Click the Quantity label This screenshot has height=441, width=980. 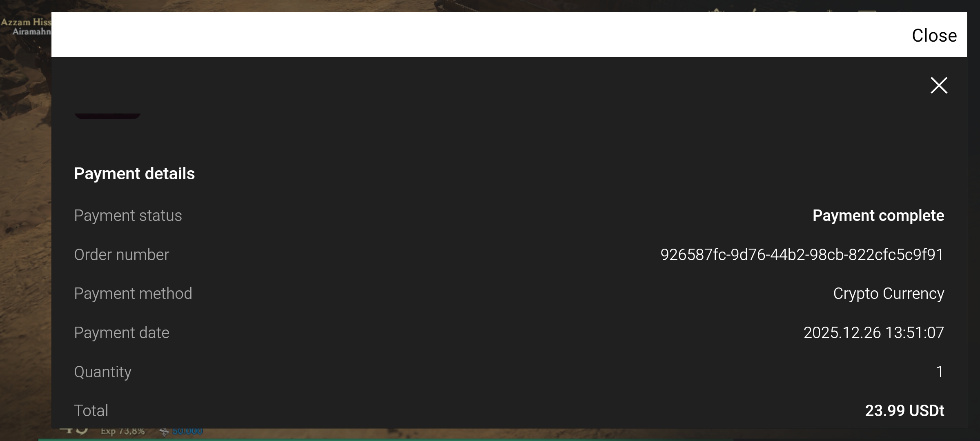[102, 372]
